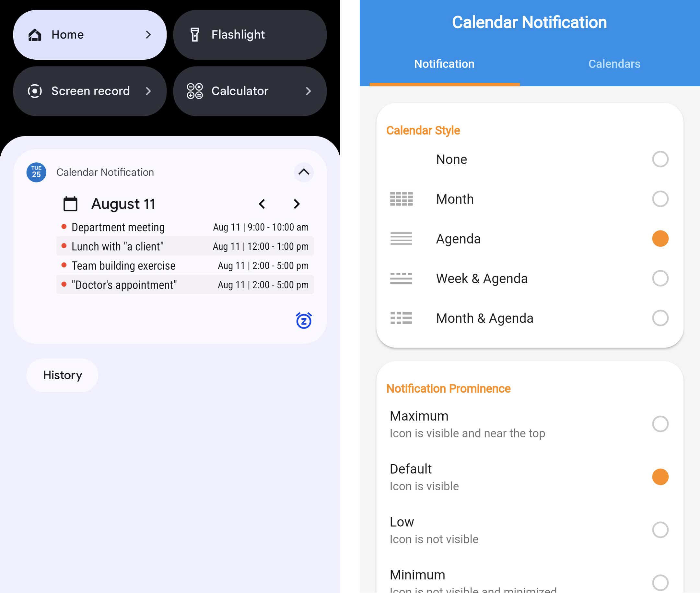Click the snooze alarm icon
The image size is (700, 593).
point(303,320)
